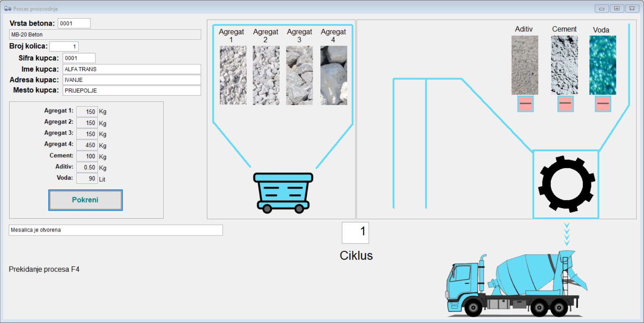Image resolution: width=644 pixels, height=323 pixels.
Task: Click the Ciklus counter box
Action: (355, 233)
